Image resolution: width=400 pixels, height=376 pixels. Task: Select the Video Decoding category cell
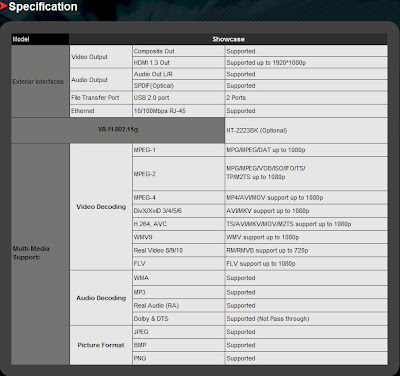tap(101, 207)
